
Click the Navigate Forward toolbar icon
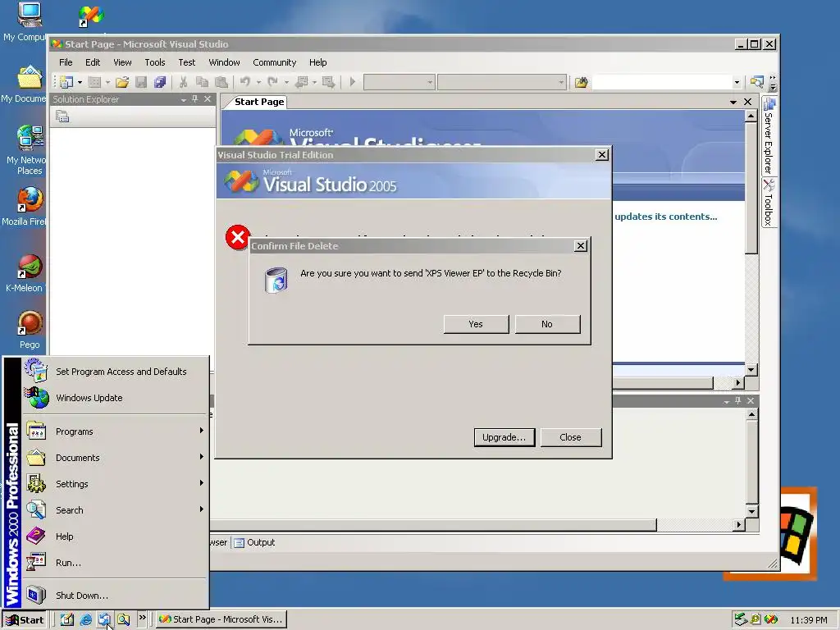pyautogui.click(x=328, y=82)
